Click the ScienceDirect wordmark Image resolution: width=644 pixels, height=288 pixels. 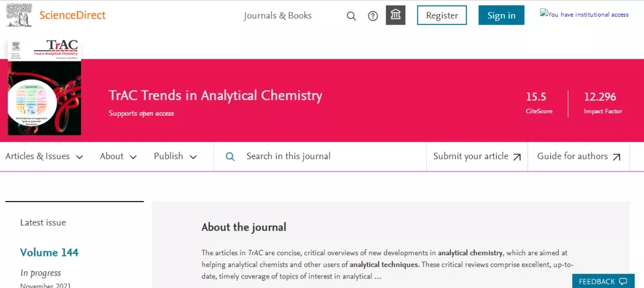[72, 15]
